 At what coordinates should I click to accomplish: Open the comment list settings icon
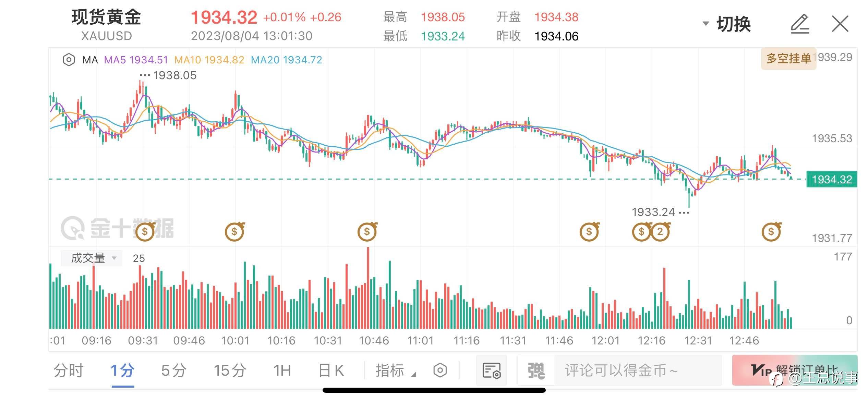click(x=491, y=370)
